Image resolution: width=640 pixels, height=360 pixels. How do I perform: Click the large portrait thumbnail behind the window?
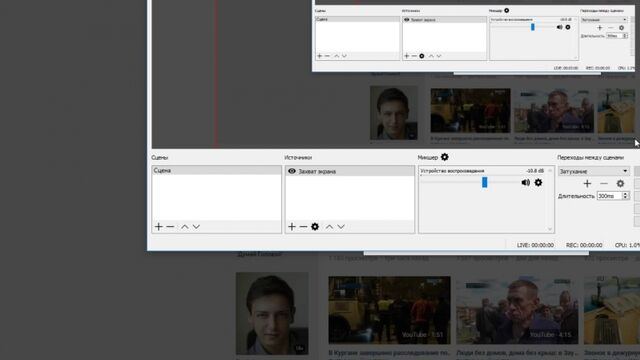pyautogui.click(x=272, y=313)
